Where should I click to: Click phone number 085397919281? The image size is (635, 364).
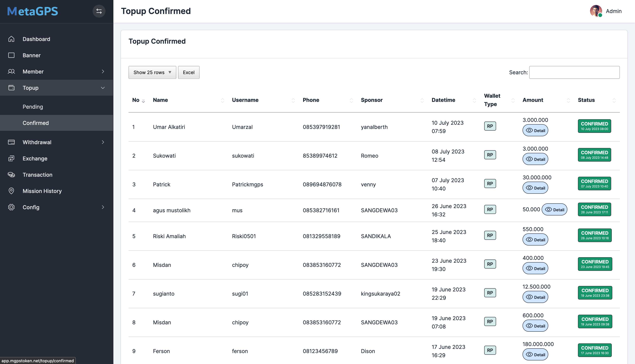(x=321, y=127)
